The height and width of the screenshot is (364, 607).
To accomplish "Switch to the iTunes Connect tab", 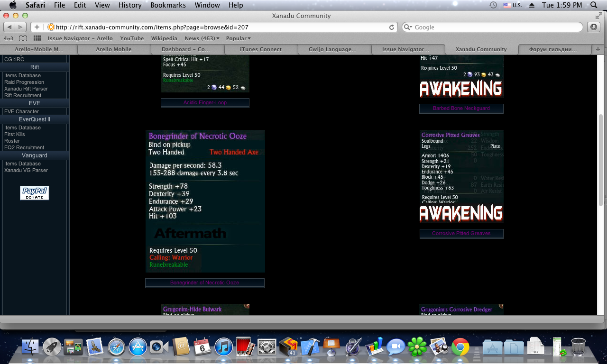I will click(261, 49).
